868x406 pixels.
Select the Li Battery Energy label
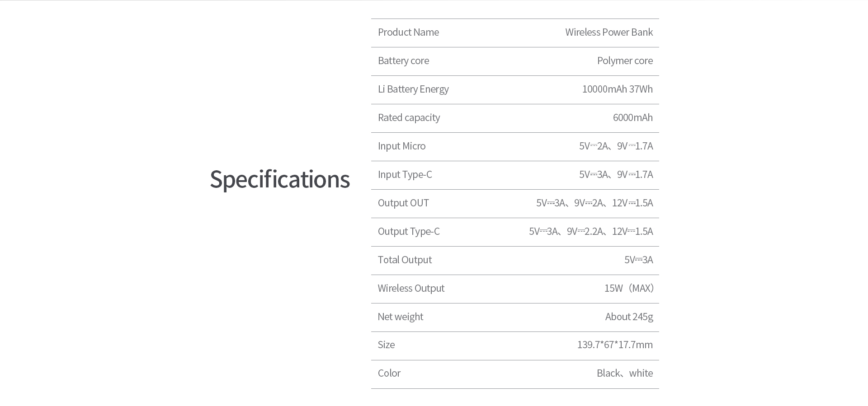pos(413,89)
